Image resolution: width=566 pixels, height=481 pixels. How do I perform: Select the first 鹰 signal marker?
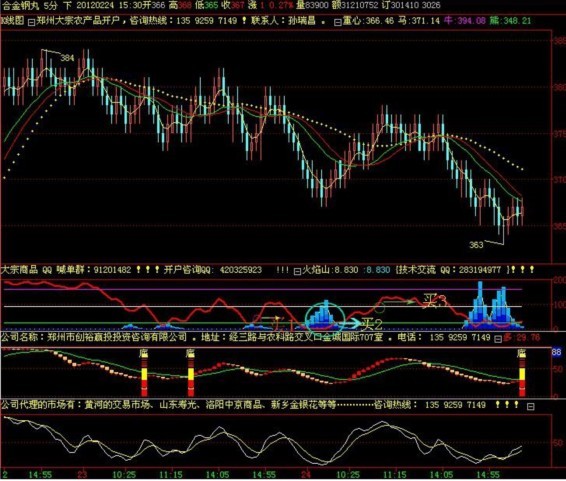click(x=144, y=353)
